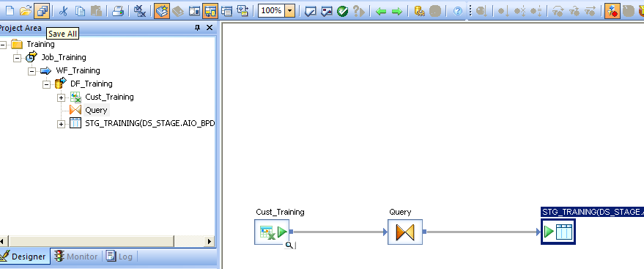Image resolution: width=644 pixels, height=269 pixels.
Task: Click the green Forward arrow icon
Action: pos(397,12)
